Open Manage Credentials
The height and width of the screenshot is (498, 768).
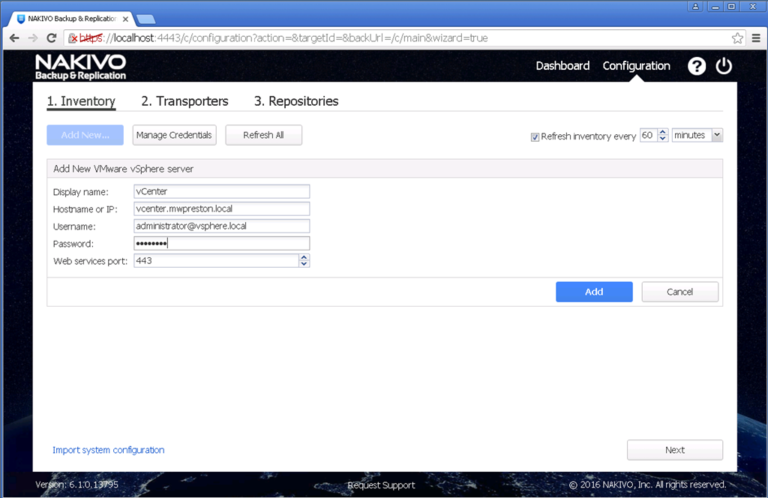tap(174, 135)
